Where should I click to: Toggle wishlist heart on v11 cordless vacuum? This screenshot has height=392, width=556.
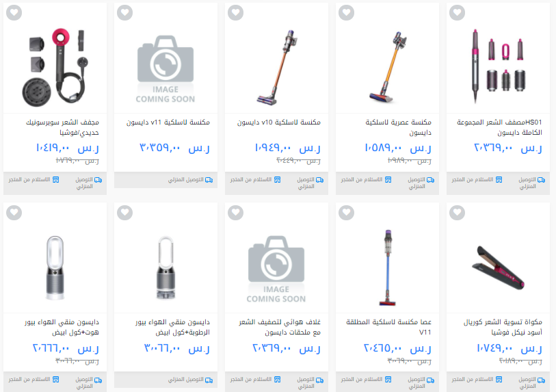[x=125, y=13]
